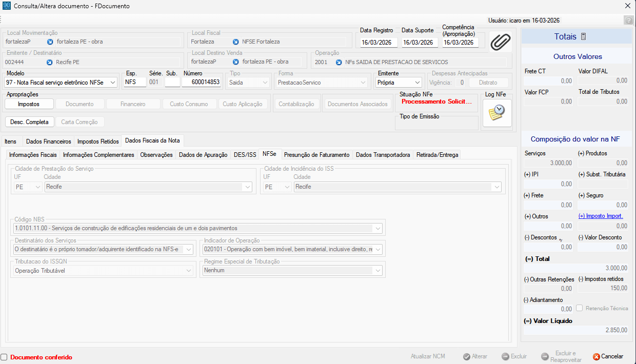The width and height of the screenshot is (636, 364).
Task: Open the Emitente Própria dropdown
Action: coord(418,82)
